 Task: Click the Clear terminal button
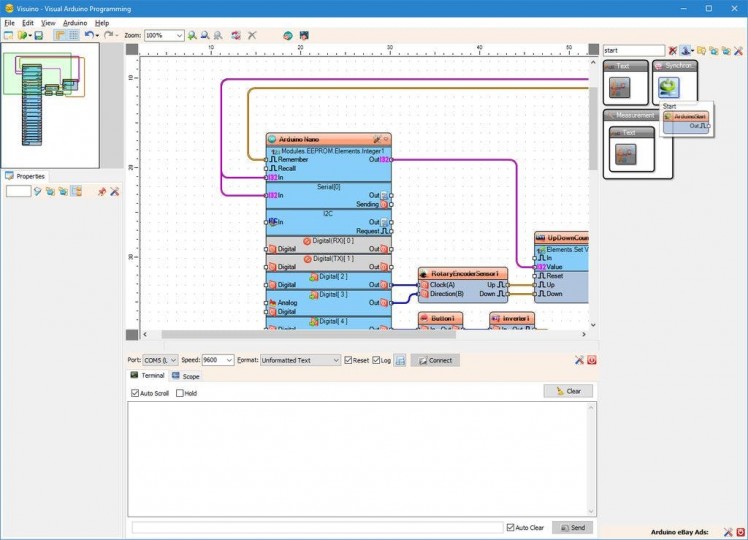point(568,391)
